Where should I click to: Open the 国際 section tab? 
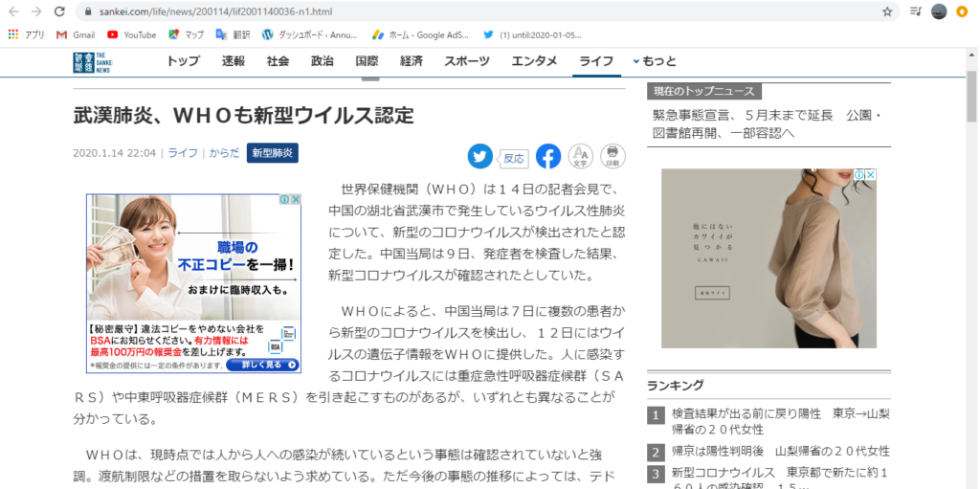click(x=367, y=61)
